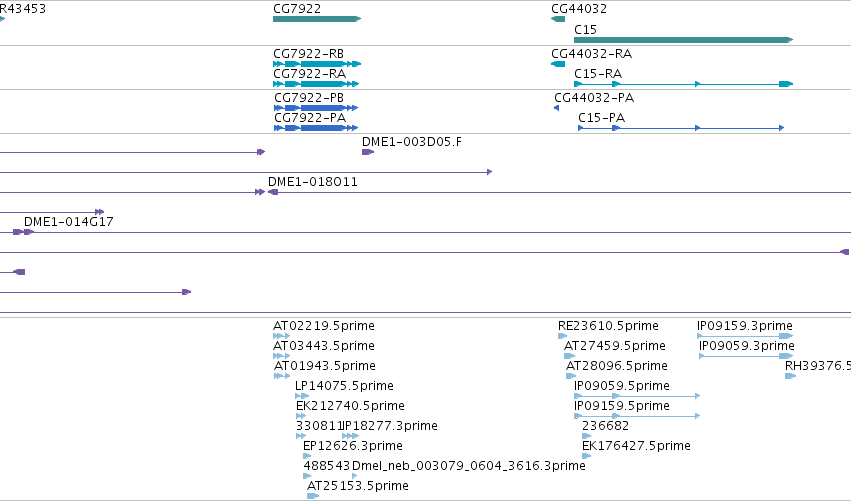Click the C15 gene span bar
This screenshot has width=851, height=501.
(x=683, y=40)
